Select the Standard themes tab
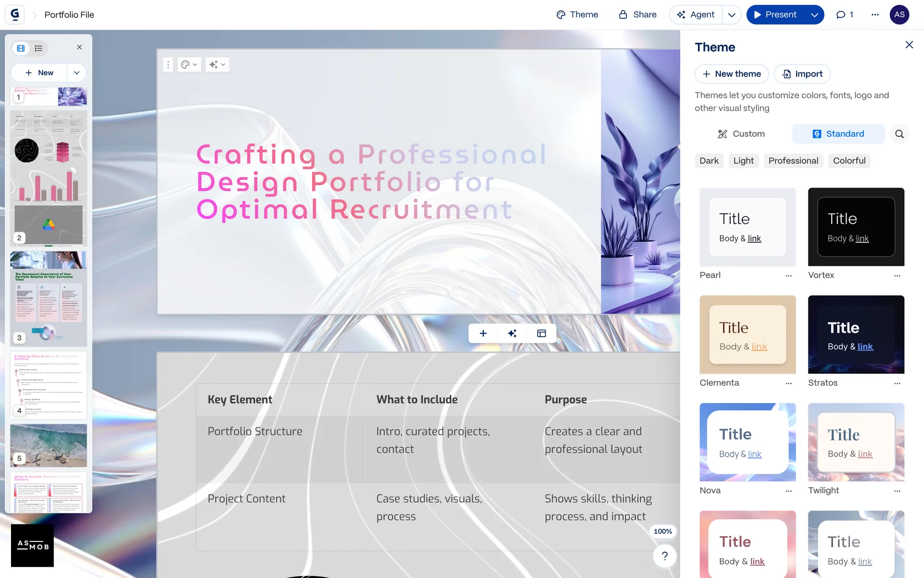924x578 pixels. pyautogui.click(x=838, y=134)
